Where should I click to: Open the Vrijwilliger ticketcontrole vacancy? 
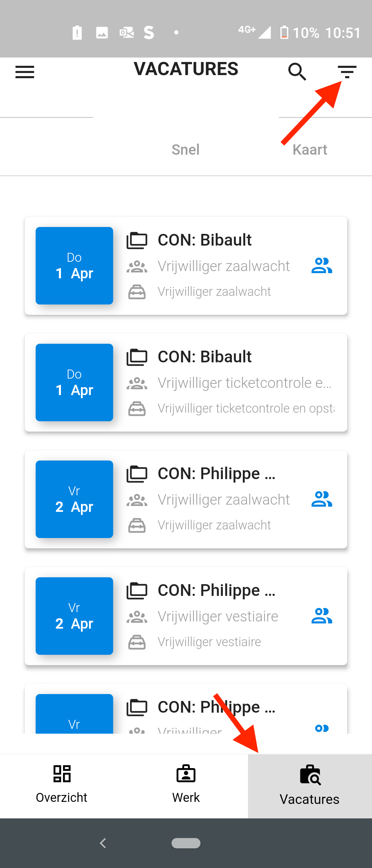point(186,382)
